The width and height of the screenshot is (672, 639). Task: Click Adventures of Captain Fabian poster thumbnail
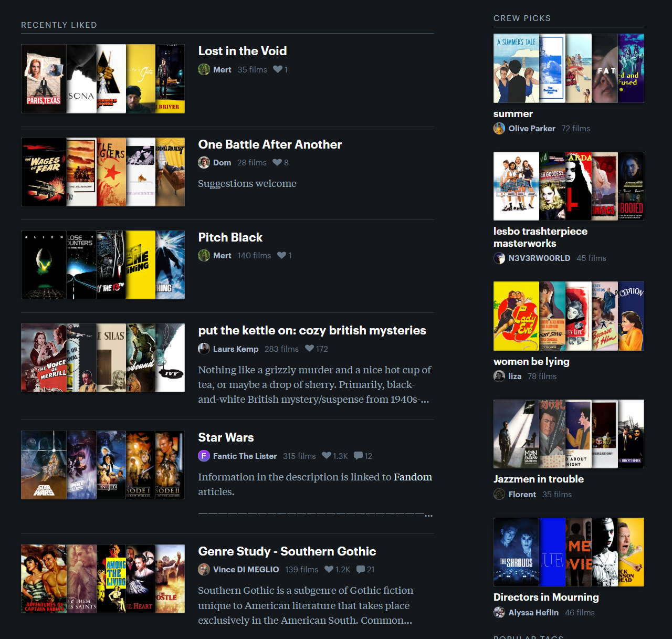tap(44, 579)
